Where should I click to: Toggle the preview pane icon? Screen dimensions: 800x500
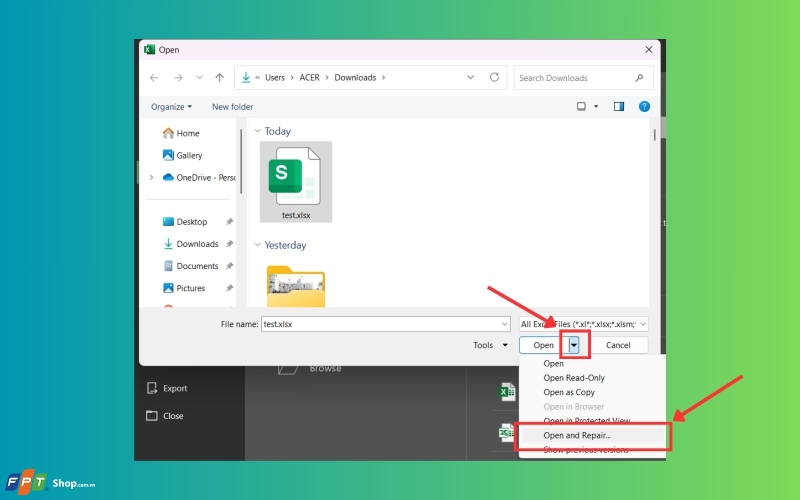pos(619,106)
